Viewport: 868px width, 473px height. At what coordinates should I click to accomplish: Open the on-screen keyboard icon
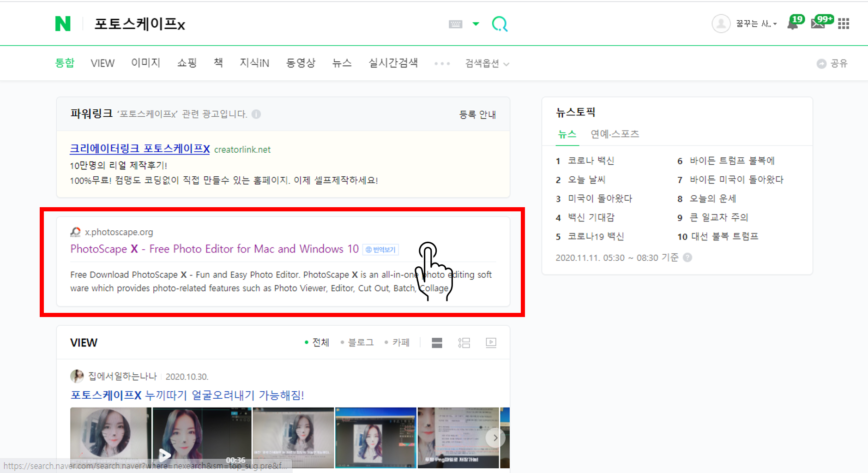[455, 24]
